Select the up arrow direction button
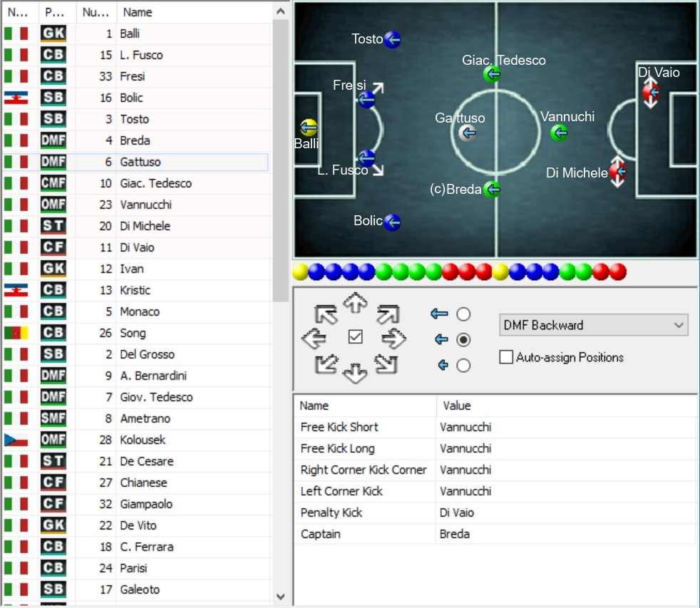This screenshot has width=700, height=608. [x=356, y=303]
